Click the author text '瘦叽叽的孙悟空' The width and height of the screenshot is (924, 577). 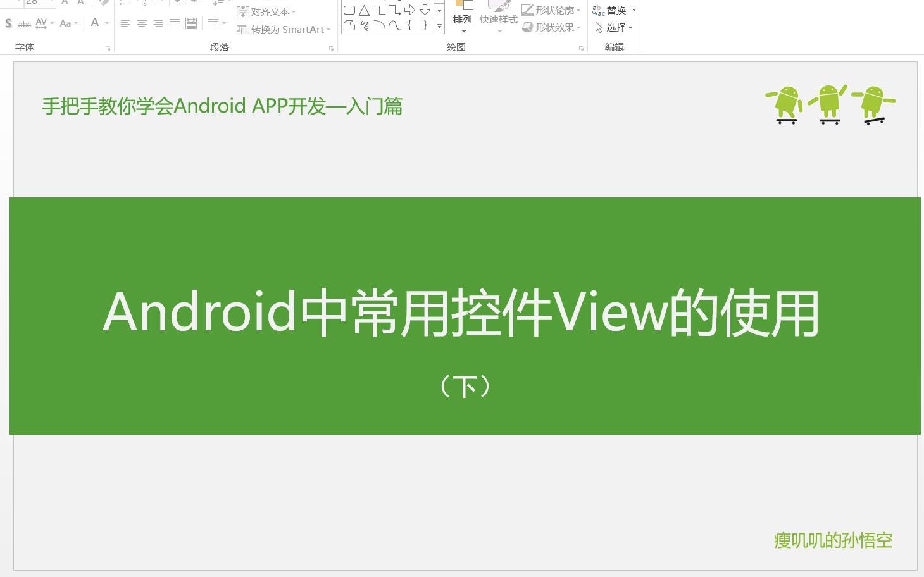coord(833,540)
